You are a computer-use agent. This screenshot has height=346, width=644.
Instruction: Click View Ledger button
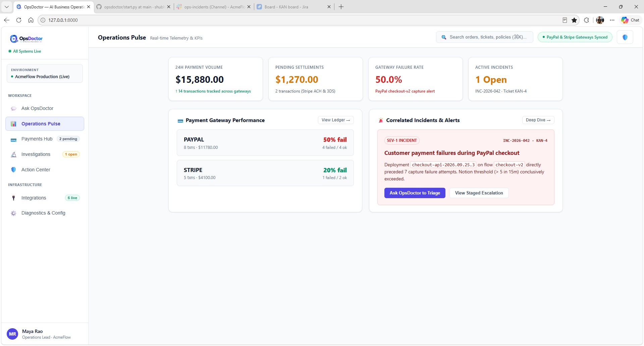(x=336, y=120)
